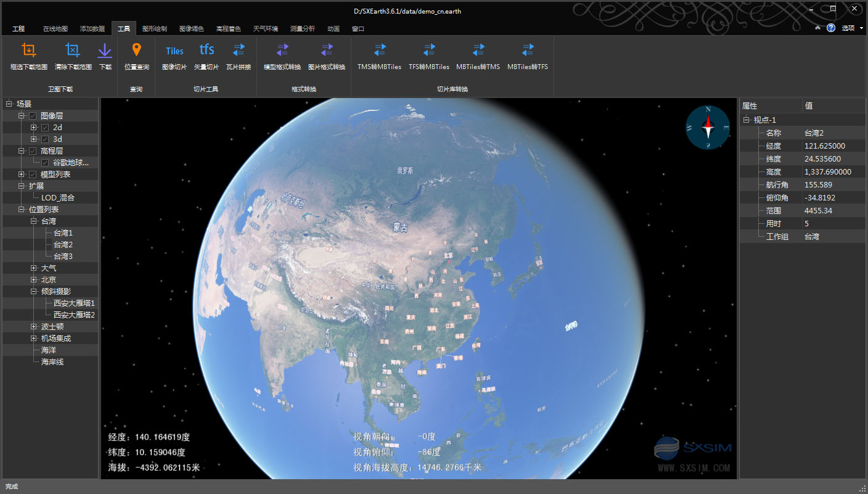This screenshot has width=868, height=494.
Task: Switch to the 在线地图 tab
Action: point(55,28)
